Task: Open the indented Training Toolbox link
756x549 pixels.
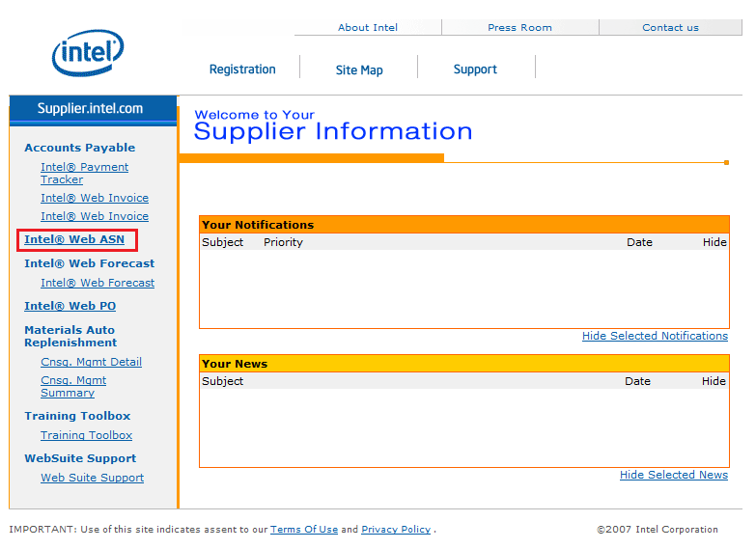Action: [86, 435]
